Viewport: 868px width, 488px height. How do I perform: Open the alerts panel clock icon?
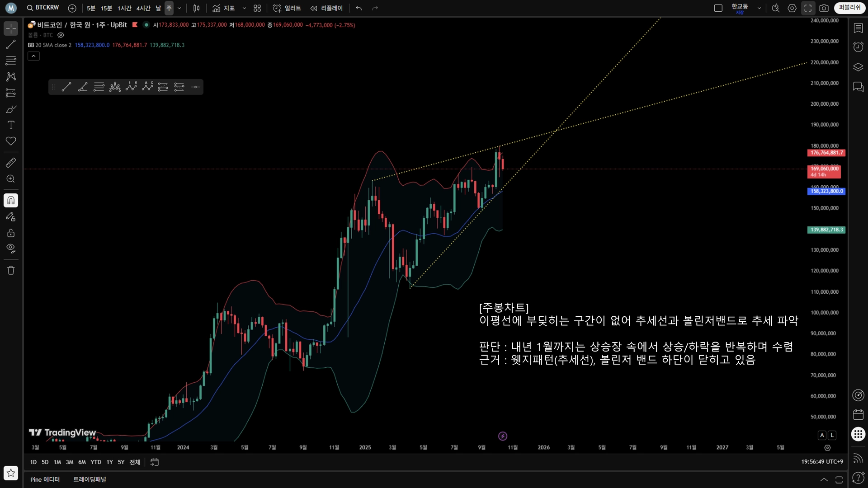pyautogui.click(x=858, y=47)
